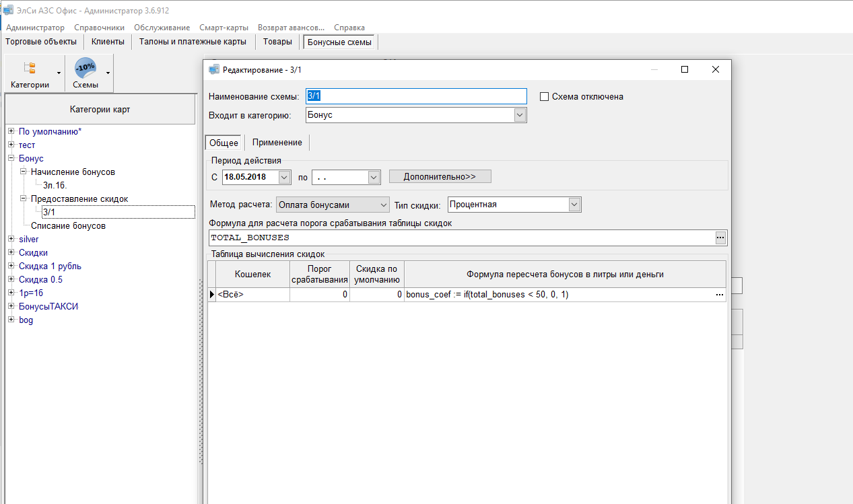This screenshot has height=504, width=853.
Task: Click the Редактирование dialog title icon
Action: click(x=214, y=70)
